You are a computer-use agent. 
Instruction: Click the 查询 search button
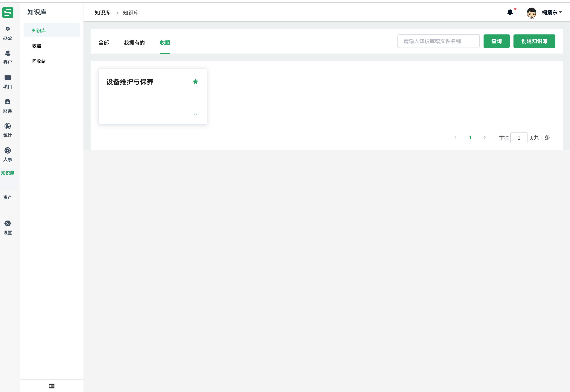497,41
